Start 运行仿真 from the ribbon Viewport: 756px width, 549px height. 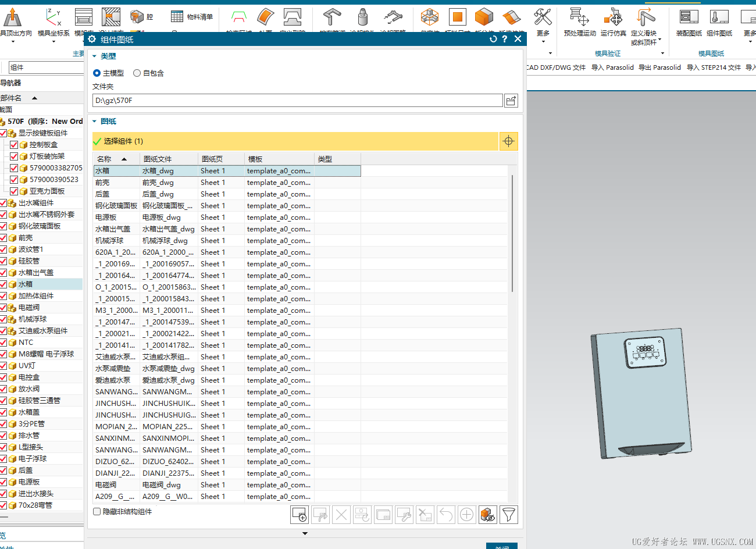tap(613, 23)
